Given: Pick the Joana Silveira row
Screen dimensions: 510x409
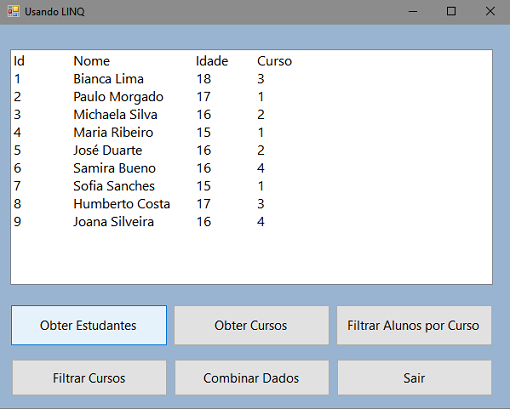Looking at the screenshot, I should [251, 222].
